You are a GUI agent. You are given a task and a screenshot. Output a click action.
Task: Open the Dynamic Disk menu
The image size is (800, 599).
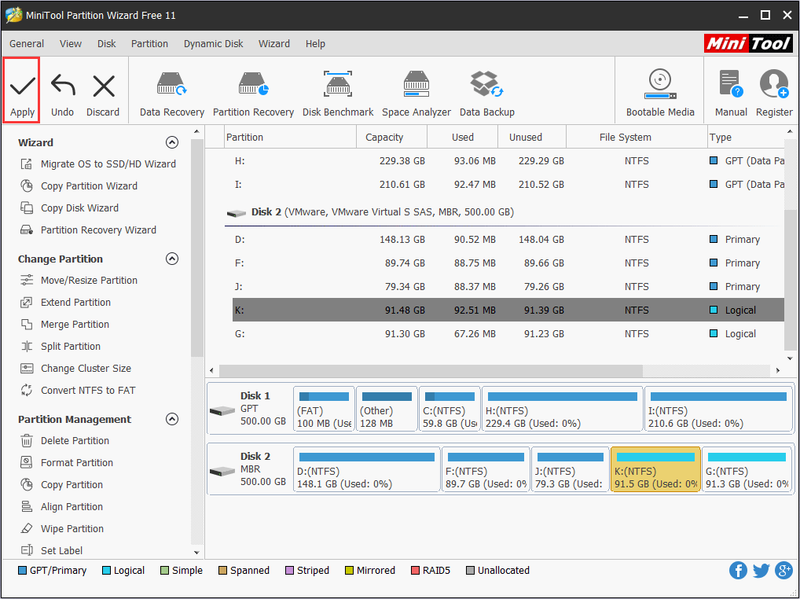point(213,44)
